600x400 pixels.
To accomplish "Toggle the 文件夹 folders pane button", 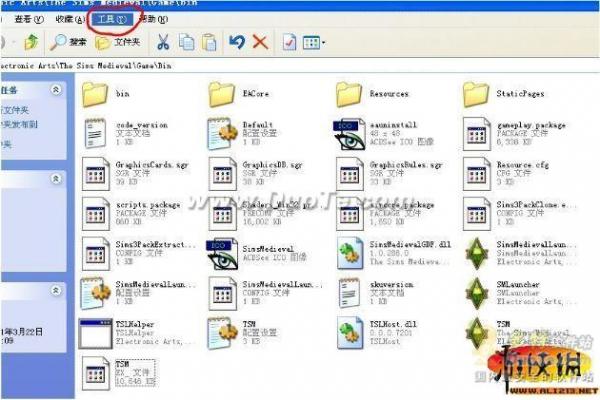I will click(x=117, y=42).
